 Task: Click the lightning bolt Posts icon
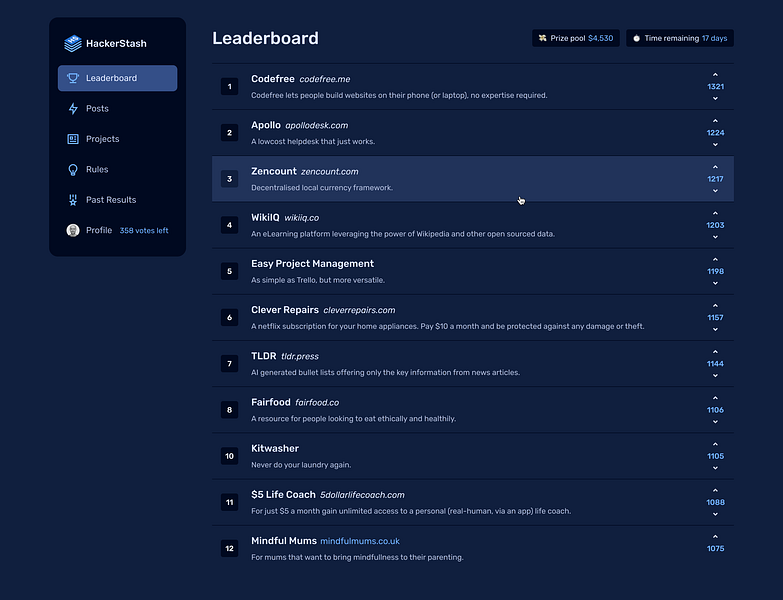tap(73, 109)
